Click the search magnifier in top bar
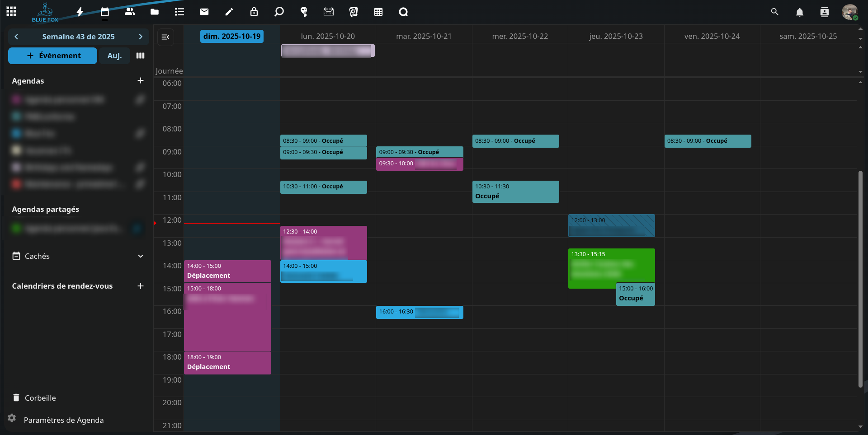The image size is (868, 435). [774, 12]
